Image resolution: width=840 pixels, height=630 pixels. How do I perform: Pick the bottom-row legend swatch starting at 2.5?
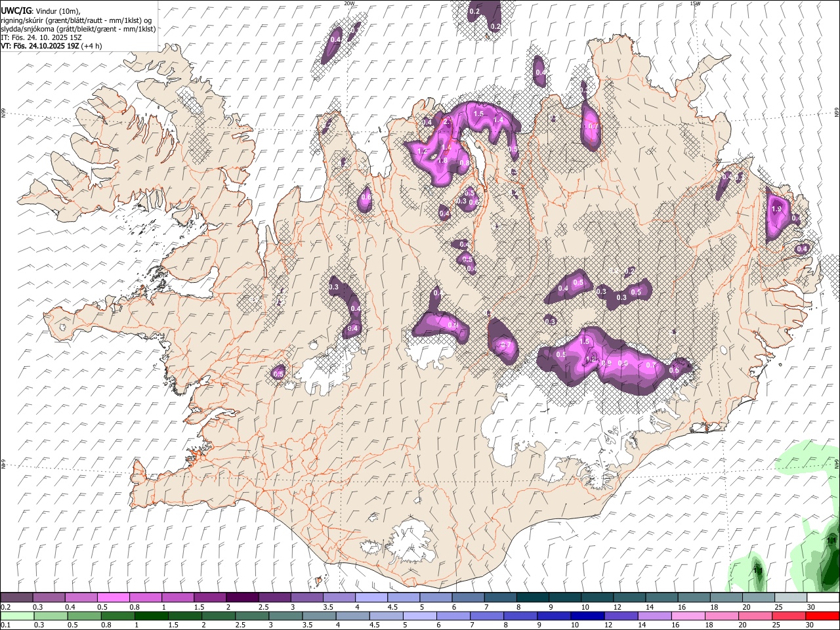(x=252, y=616)
